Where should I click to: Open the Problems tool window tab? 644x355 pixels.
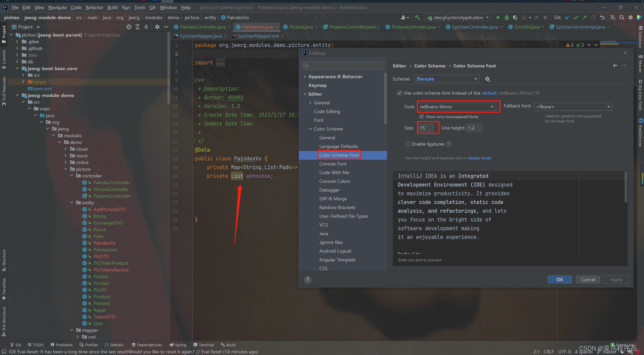coord(61,345)
